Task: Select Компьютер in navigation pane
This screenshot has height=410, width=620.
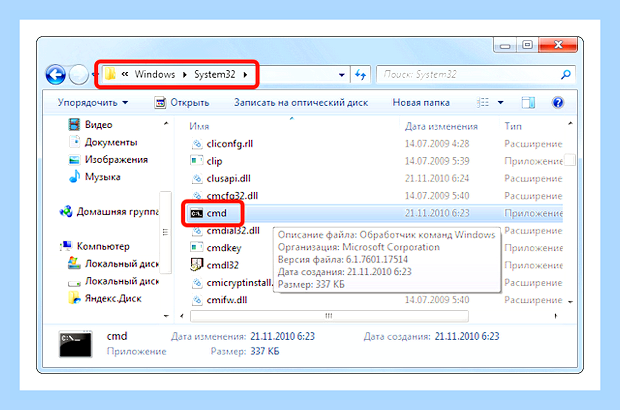Action: (103, 246)
